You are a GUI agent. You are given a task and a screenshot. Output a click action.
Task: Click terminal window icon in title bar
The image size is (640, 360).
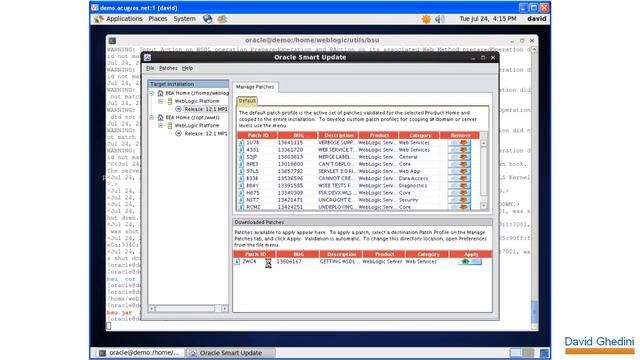coord(112,40)
